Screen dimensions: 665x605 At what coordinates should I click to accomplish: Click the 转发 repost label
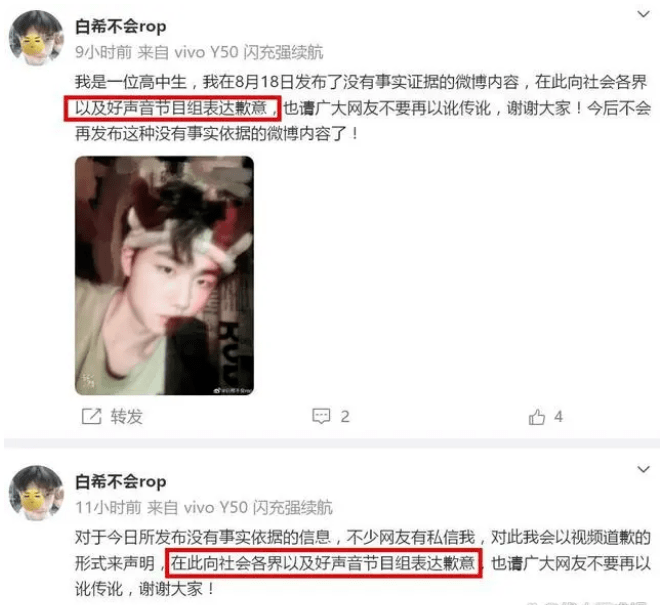[126, 417]
